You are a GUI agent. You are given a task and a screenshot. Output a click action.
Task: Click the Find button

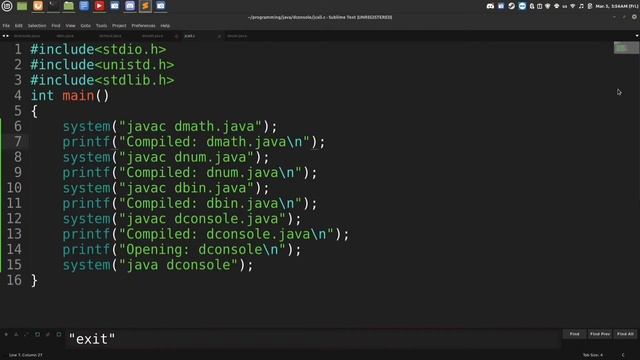click(x=574, y=334)
